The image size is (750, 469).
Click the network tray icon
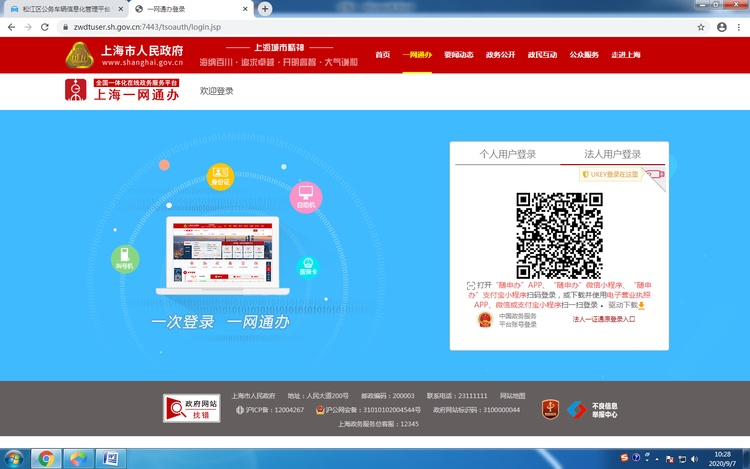pos(682,459)
